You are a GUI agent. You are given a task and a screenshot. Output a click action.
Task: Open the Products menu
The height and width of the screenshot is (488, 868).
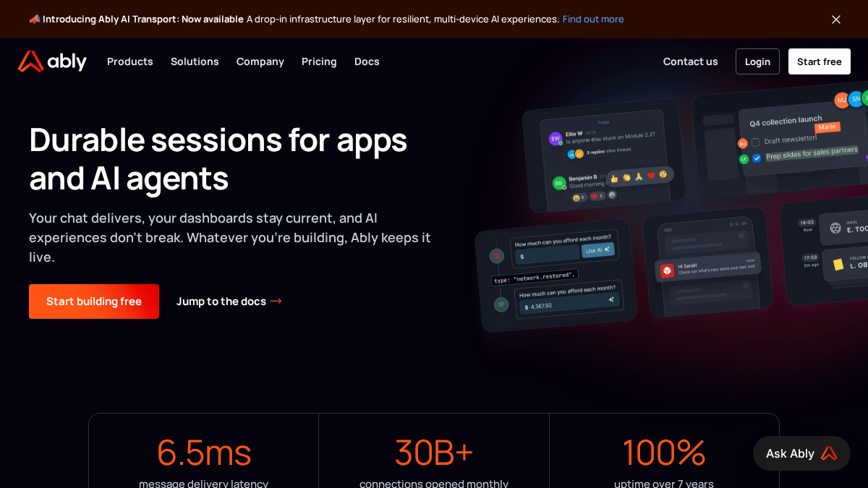[130, 61]
